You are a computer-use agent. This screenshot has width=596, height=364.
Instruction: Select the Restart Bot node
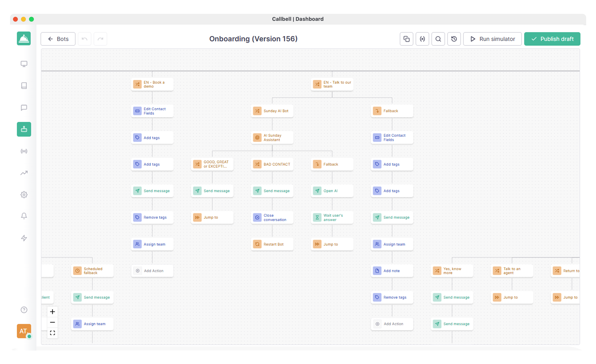coord(272,244)
